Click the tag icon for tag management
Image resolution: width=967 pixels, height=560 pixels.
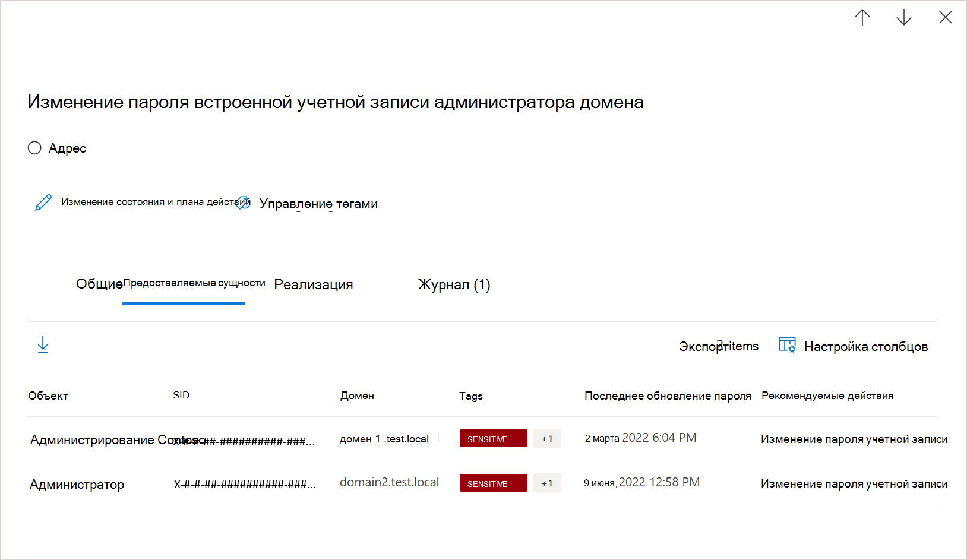pos(243,203)
